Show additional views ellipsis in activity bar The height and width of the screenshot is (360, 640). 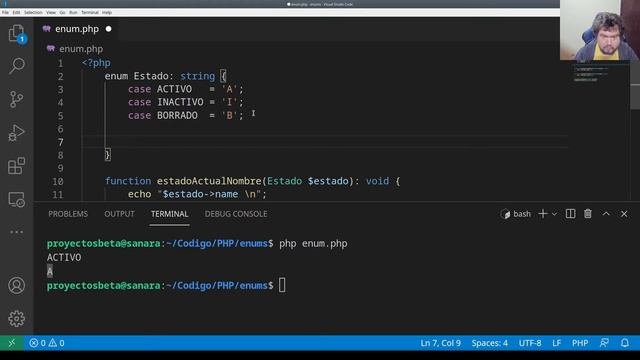16,232
